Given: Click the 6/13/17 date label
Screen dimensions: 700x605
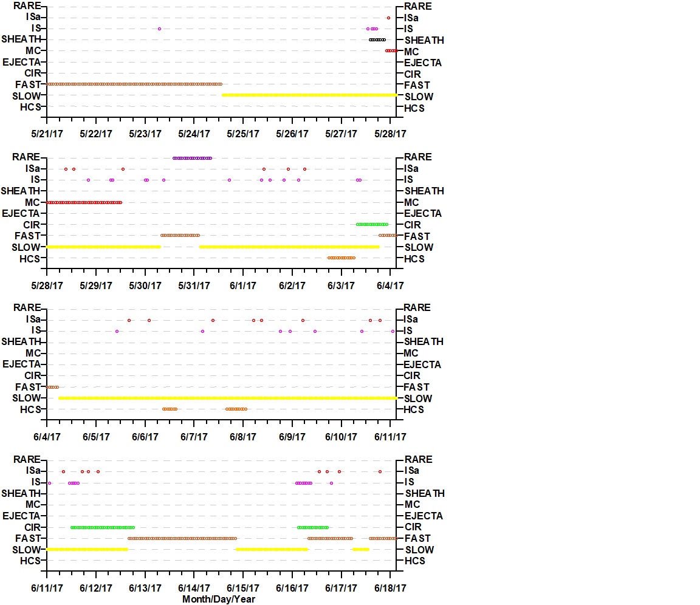Looking at the screenshot, I should (145, 588).
